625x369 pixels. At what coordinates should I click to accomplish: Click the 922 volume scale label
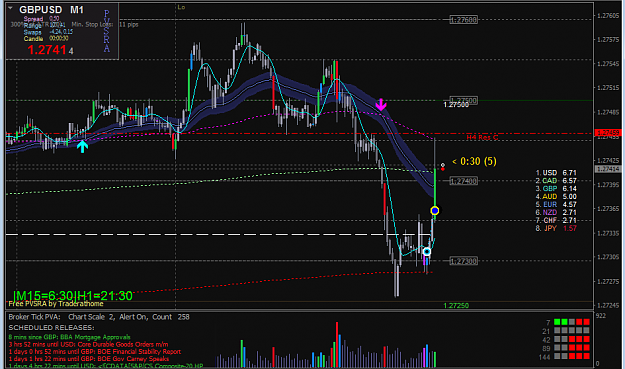(x=601, y=316)
